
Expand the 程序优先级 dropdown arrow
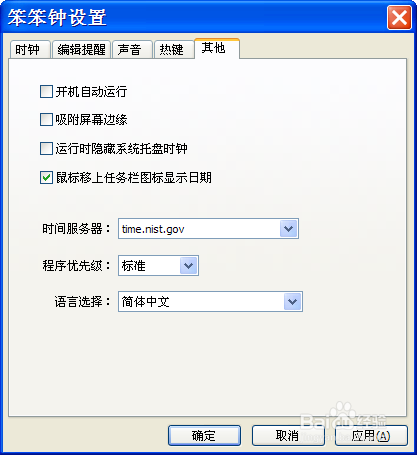188,266
